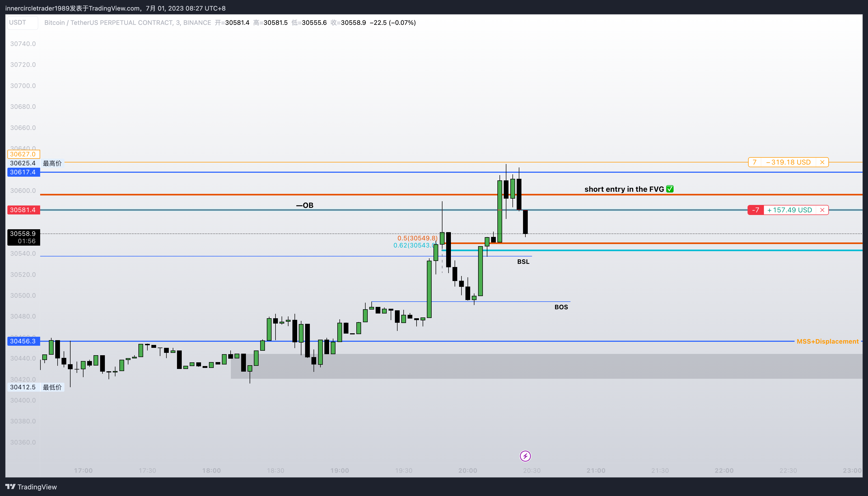Viewport: 868px width, 496px height.
Task: Select the BOS text annotation
Action: (x=561, y=307)
